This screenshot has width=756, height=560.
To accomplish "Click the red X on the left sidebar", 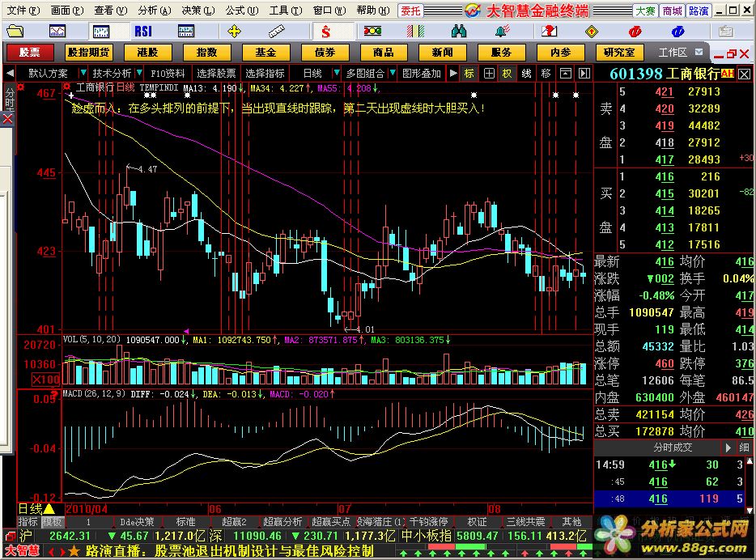I will (x=8, y=118).
